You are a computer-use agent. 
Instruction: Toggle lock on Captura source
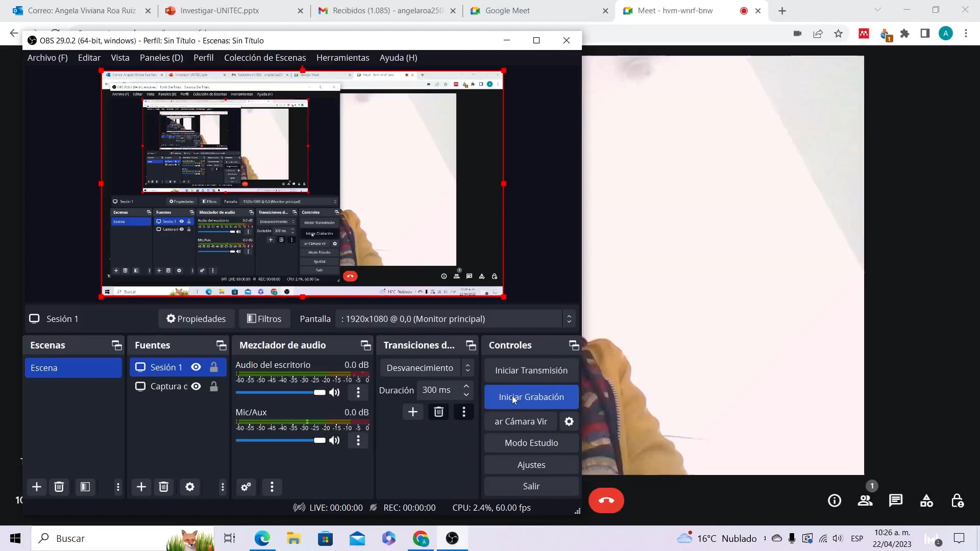(214, 386)
